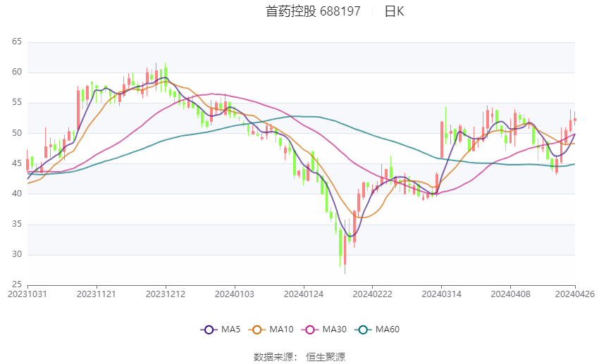Toggle the MA10 legend label
Viewport: 599px width, 364px height.
click(x=282, y=330)
